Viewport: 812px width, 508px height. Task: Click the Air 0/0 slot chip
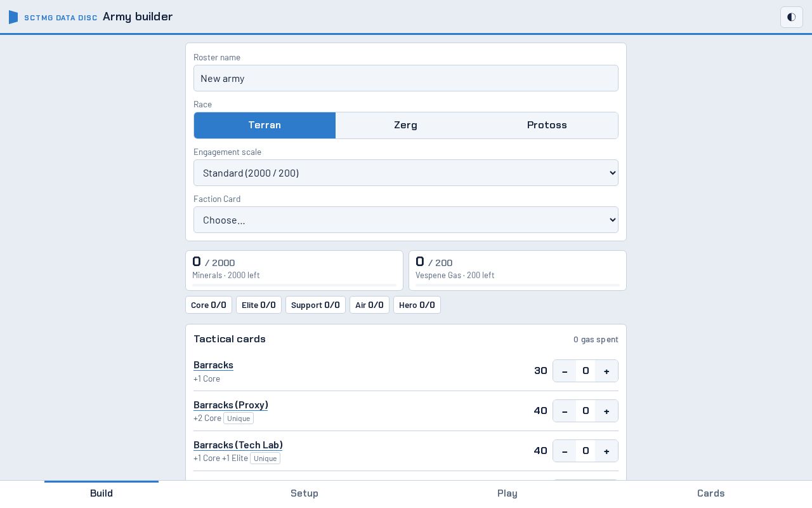tap(369, 305)
